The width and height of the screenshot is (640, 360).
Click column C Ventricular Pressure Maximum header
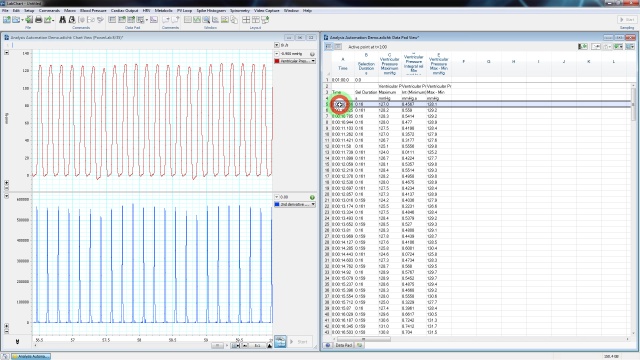[x=389, y=64]
